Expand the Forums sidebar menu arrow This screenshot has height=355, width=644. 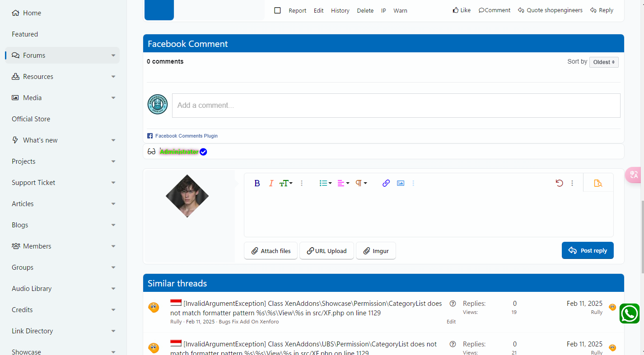[x=113, y=55]
